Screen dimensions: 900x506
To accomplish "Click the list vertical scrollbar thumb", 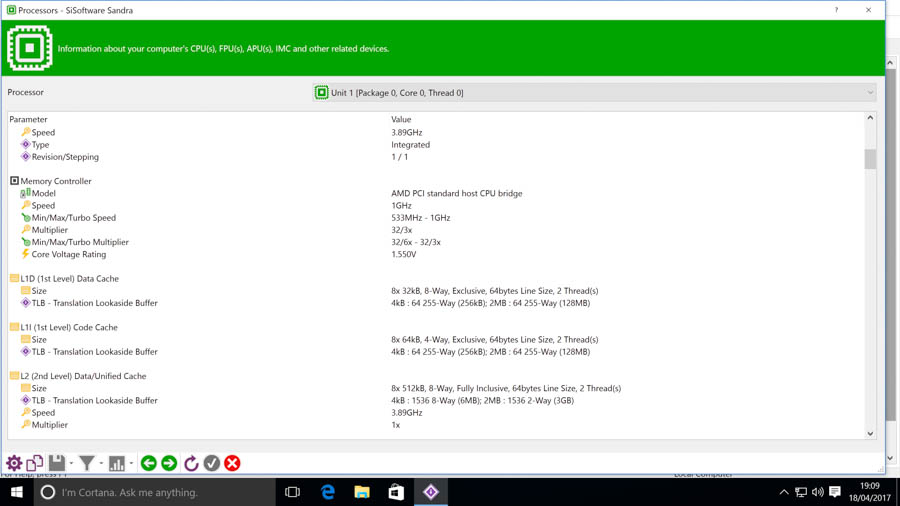I will click(870, 159).
